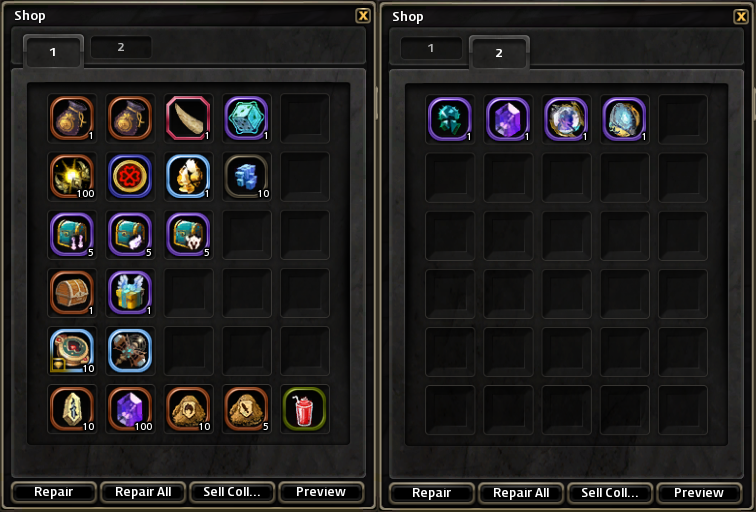Pick the teal dice item
Viewport: 756px width, 512px height.
246,118
